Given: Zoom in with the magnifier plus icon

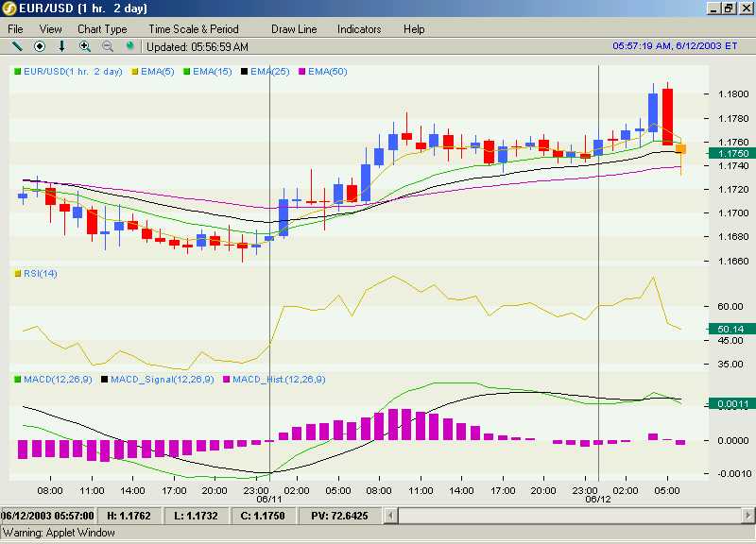Looking at the screenshot, I should [x=85, y=46].
